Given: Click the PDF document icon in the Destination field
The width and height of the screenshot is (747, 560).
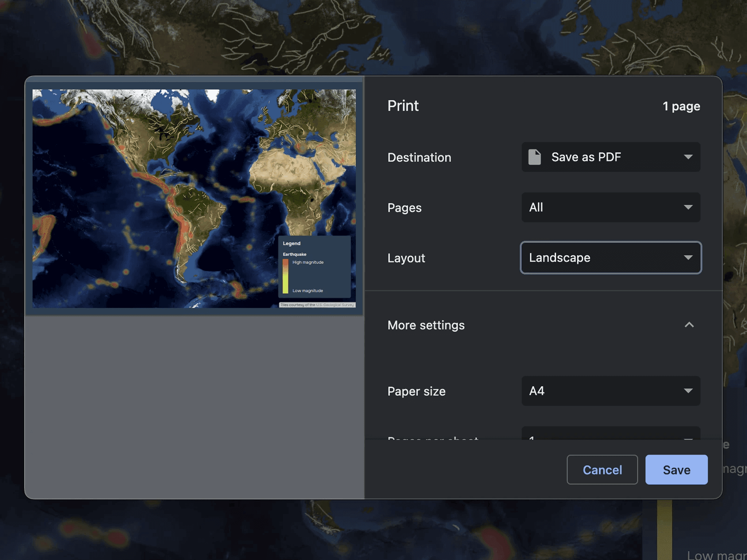Looking at the screenshot, I should pos(534,157).
